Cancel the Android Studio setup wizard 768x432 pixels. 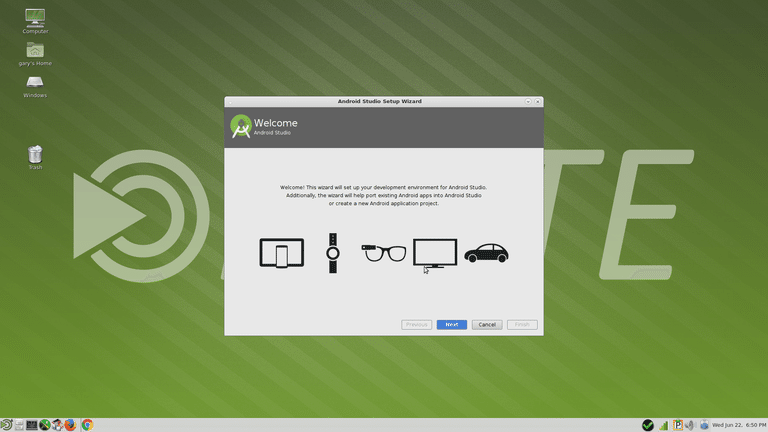pyautogui.click(x=487, y=324)
